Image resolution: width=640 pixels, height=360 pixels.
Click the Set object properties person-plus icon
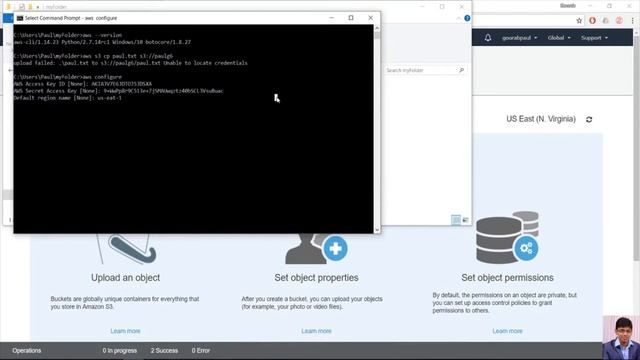[x=316, y=248]
